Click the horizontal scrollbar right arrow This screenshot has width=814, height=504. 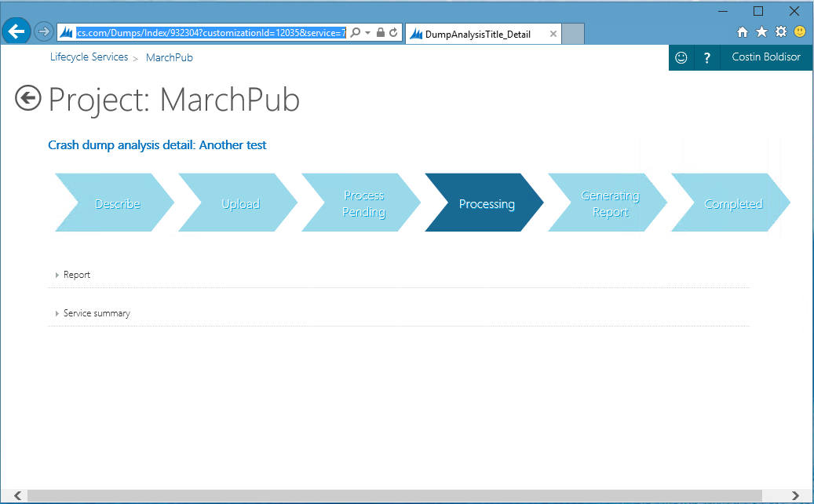click(x=795, y=495)
